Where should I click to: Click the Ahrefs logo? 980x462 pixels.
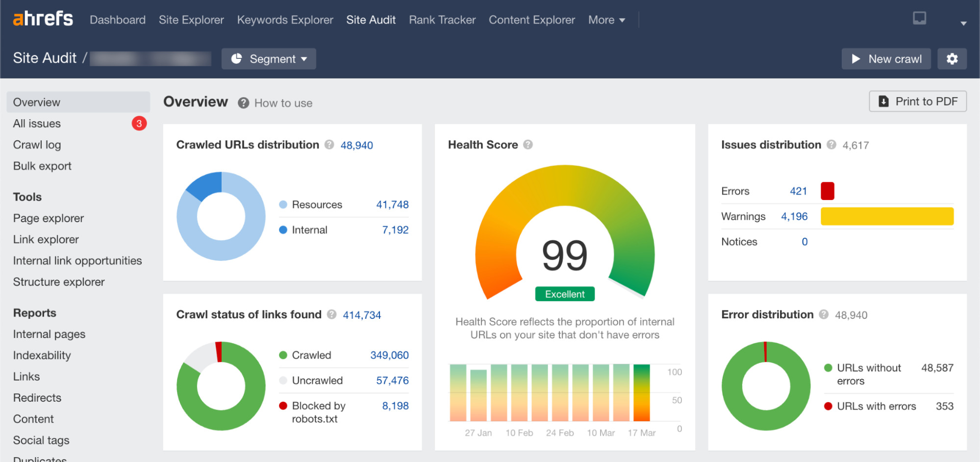(43, 19)
